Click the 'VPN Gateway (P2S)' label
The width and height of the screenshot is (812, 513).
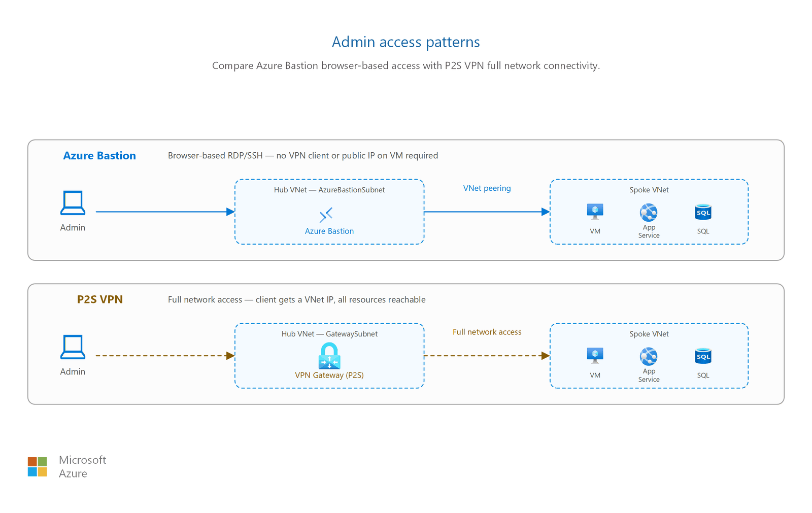coord(329,375)
